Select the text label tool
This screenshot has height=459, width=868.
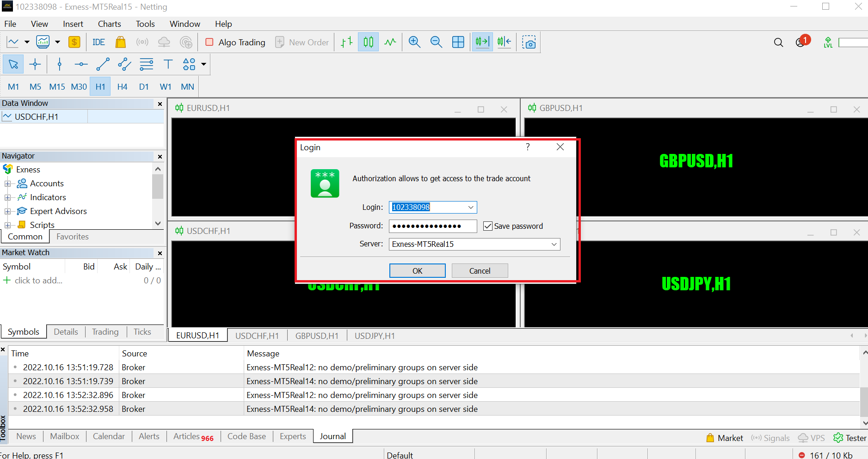click(168, 64)
